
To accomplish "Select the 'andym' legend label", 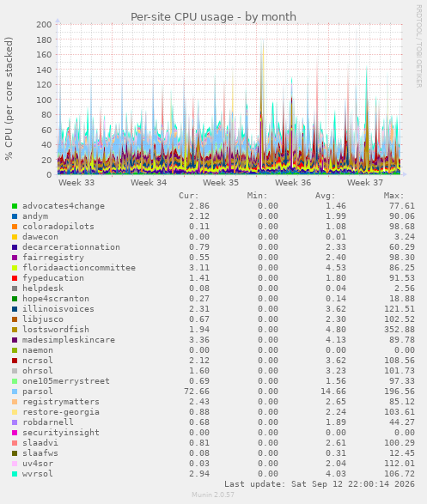I will [35, 216].
